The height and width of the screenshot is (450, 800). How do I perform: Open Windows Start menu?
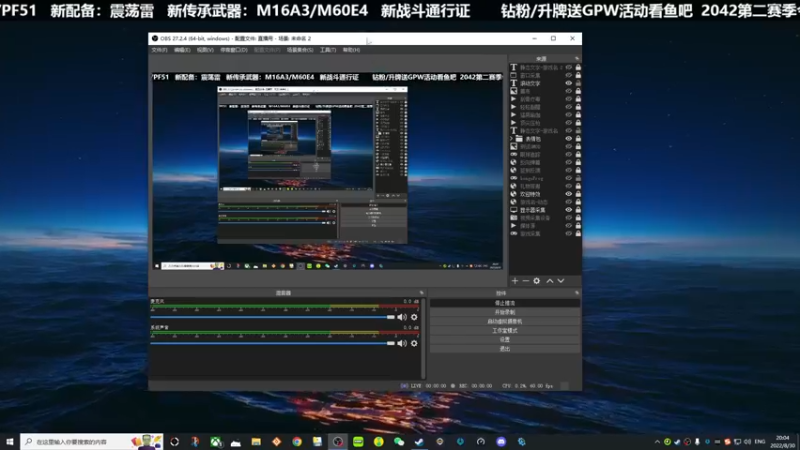click(9, 441)
